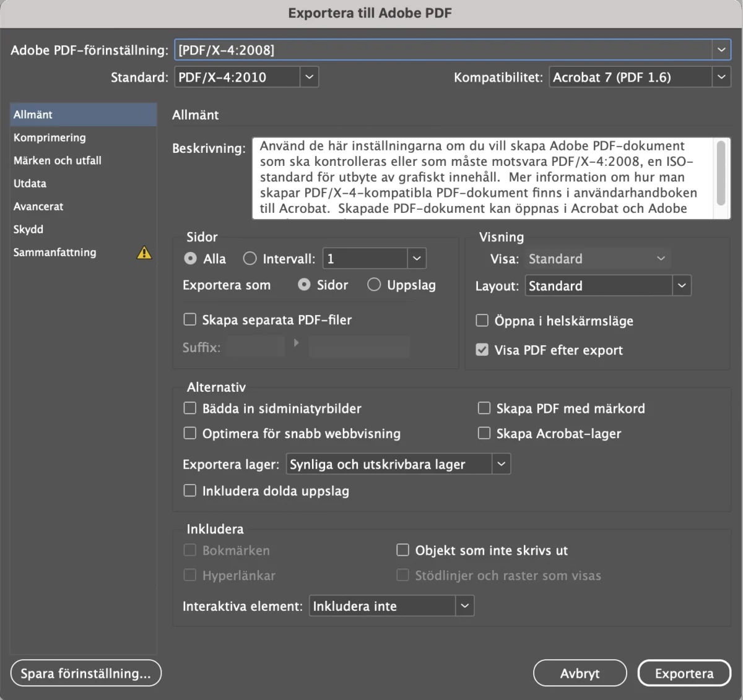Click the Avbryt button
The image size is (743, 700).
580,673
